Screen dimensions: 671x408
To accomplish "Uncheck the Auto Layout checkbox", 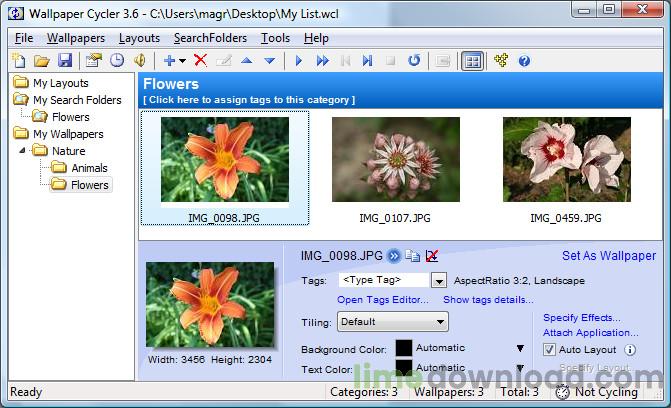I will (549, 350).
